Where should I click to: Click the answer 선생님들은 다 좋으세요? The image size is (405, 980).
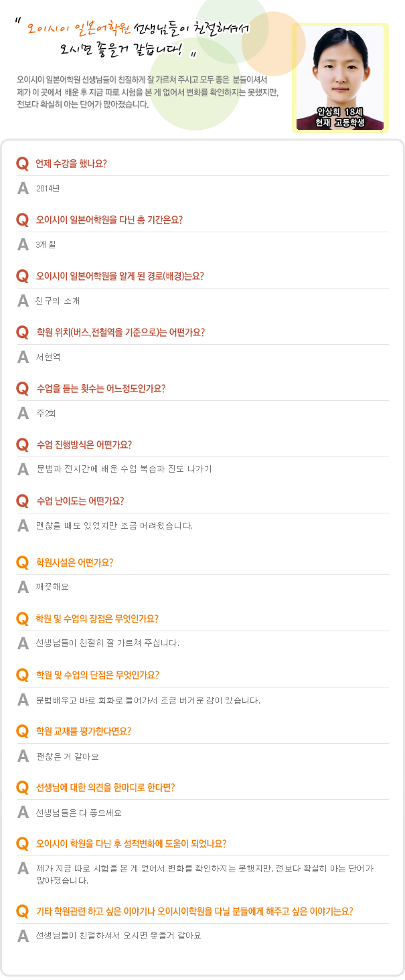[78, 813]
